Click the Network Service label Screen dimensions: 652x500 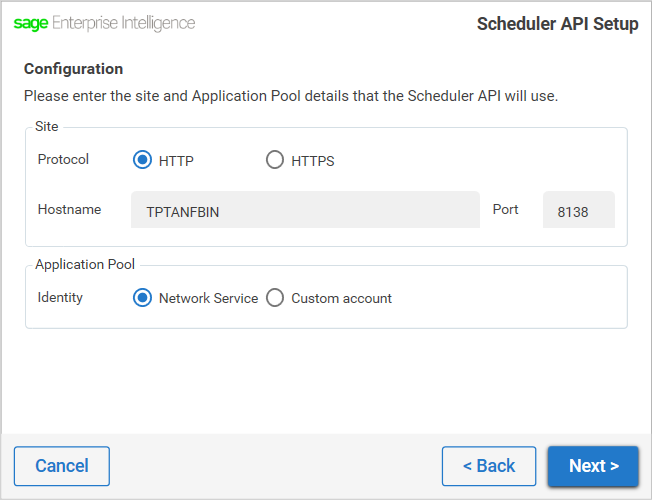pyautogui.click(x=208, y=298)
